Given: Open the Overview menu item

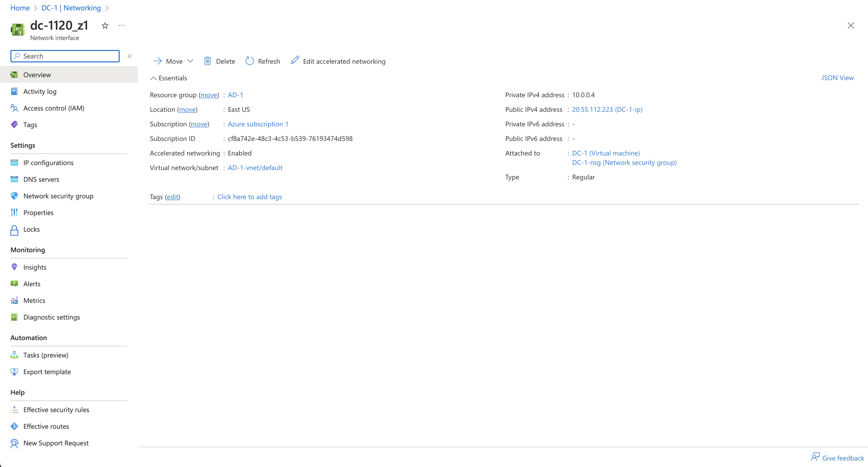Looking at the screenshot, I should tap(69, 75).
